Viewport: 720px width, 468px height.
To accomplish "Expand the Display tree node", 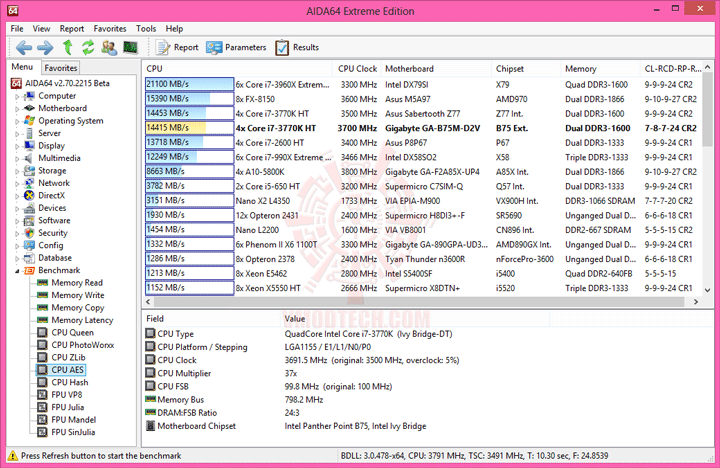I will (x=17, y=146).
